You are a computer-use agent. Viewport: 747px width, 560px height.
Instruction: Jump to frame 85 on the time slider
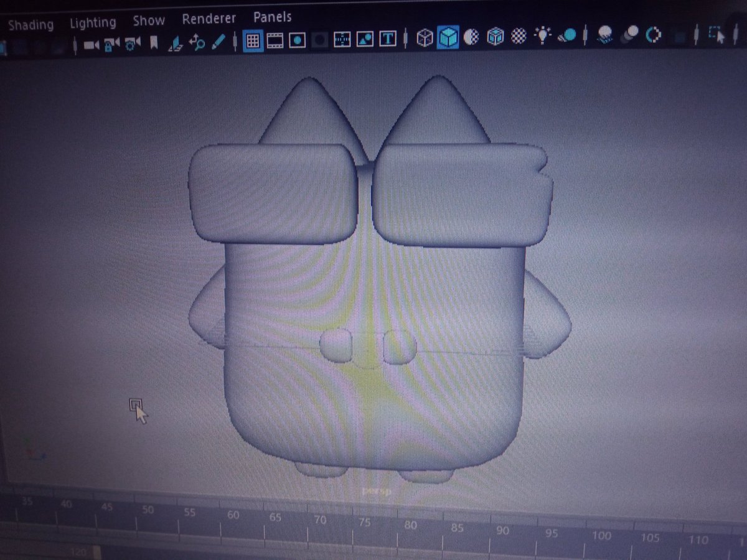click(x=457, y=528)
